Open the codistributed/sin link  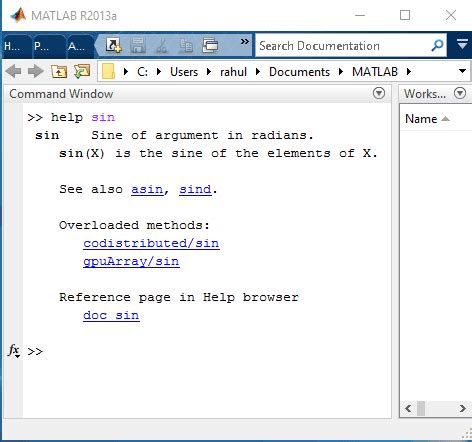151,243
